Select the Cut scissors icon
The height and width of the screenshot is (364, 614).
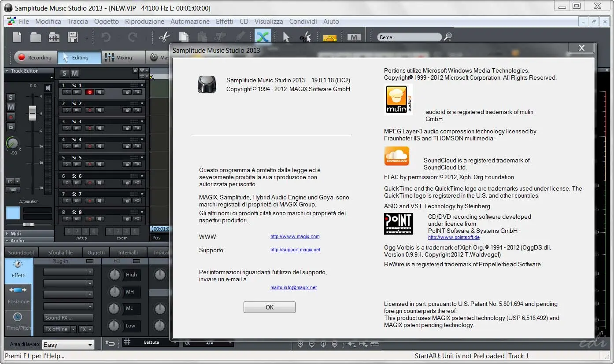pos(164,37)
